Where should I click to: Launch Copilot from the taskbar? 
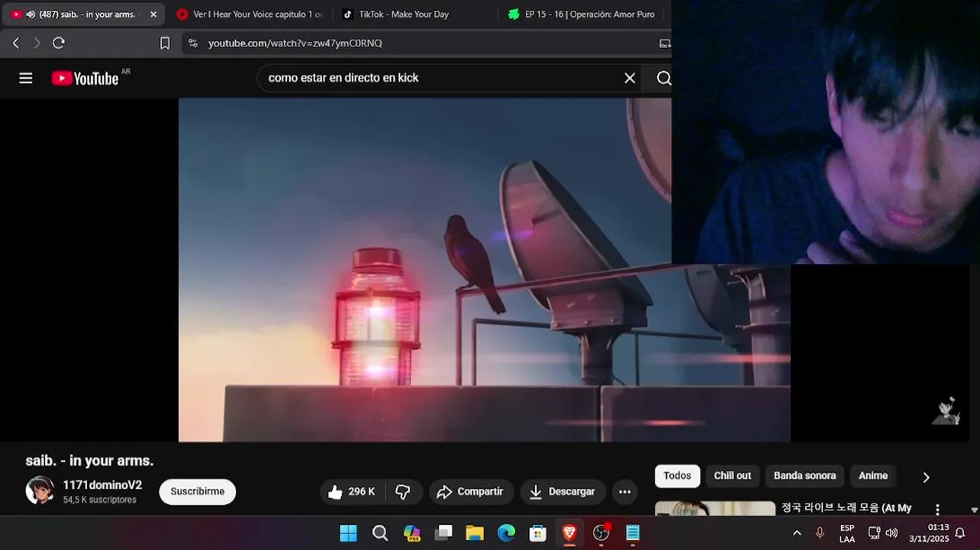click(x=412, y=533)
